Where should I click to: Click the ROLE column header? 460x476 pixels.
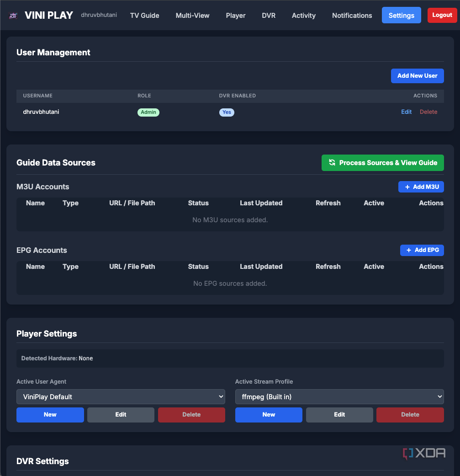144,96
